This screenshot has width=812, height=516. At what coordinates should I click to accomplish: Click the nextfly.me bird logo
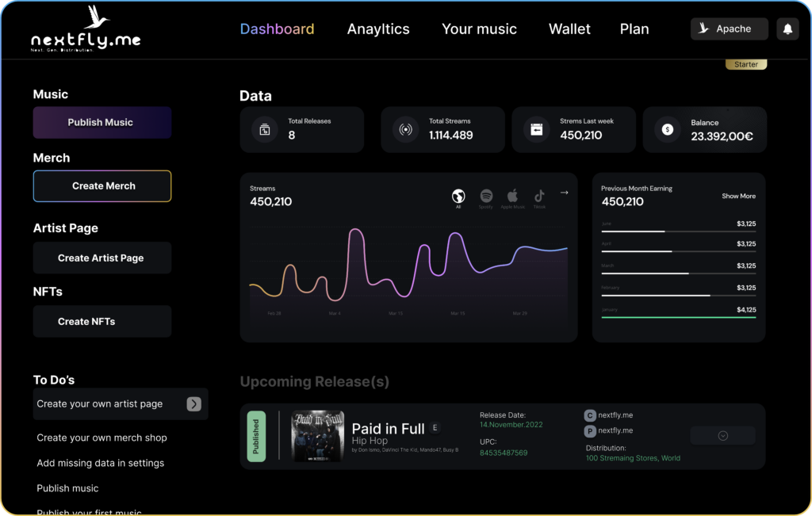(x=86, y=29)
